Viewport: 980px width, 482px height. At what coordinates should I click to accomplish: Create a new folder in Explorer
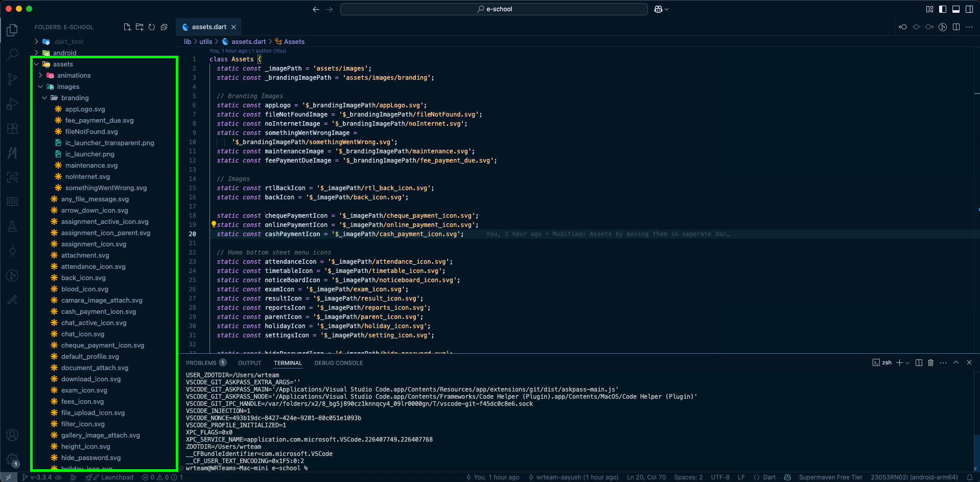click(139, 27)
